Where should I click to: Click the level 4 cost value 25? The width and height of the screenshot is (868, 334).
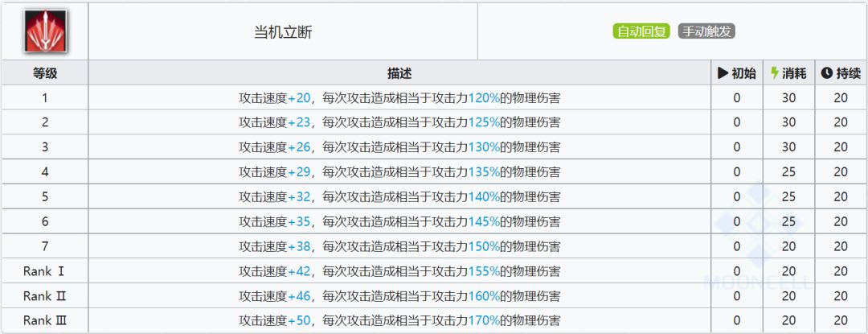(788, 172)
